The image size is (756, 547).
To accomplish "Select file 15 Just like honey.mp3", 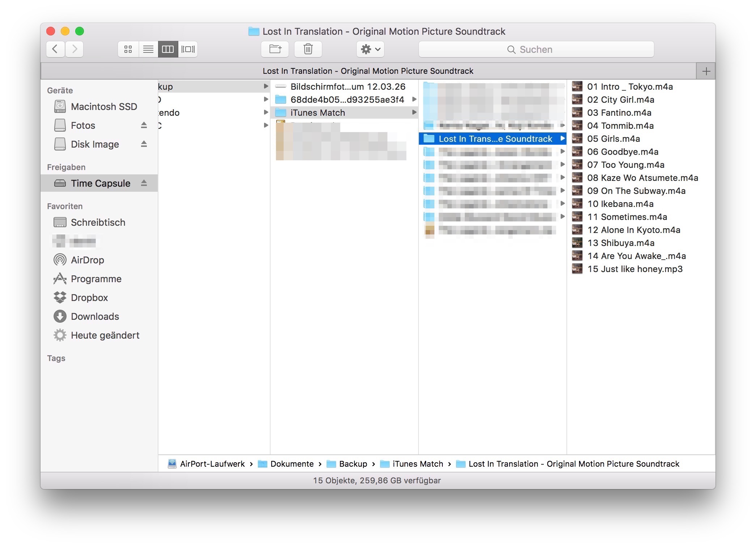I will [634, 269].
